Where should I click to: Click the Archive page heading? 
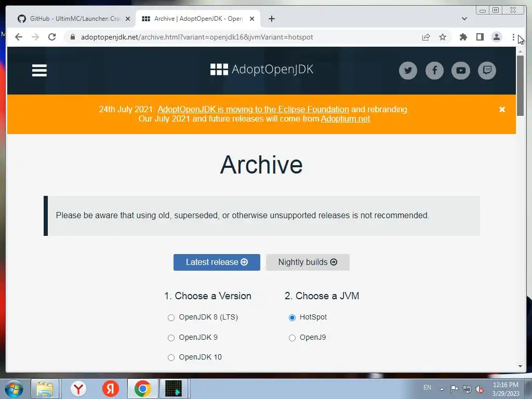click(x=261, y=165)
